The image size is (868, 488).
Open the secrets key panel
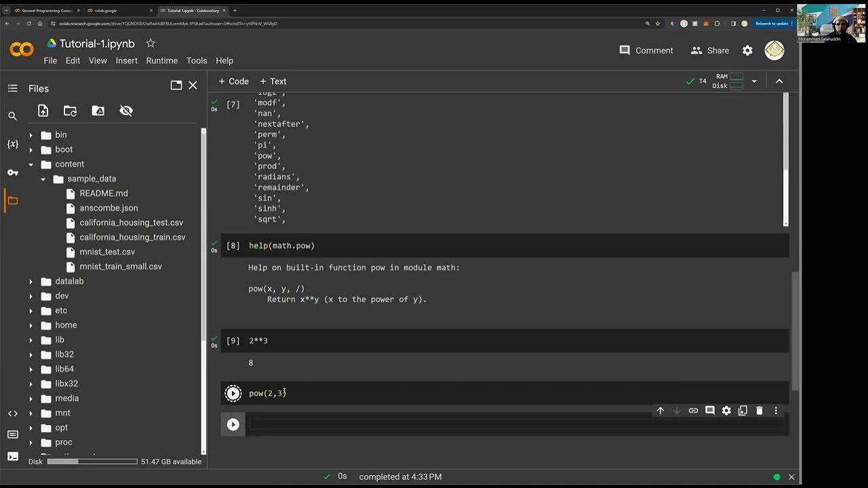[x=12, y=173]
